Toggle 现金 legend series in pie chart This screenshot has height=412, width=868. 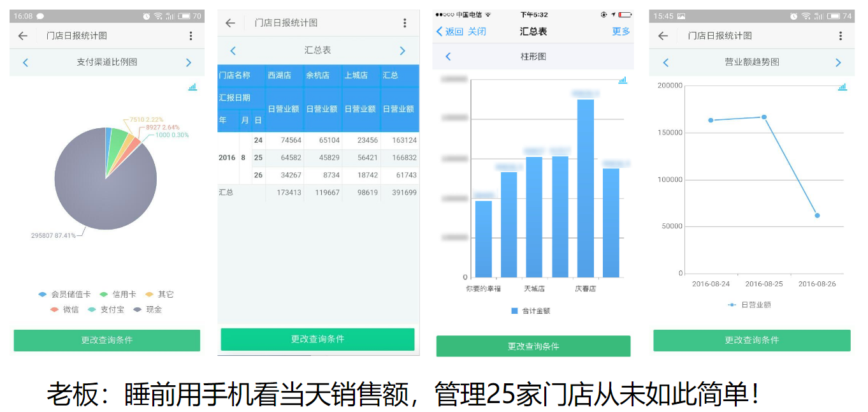[x=148, y=310]
